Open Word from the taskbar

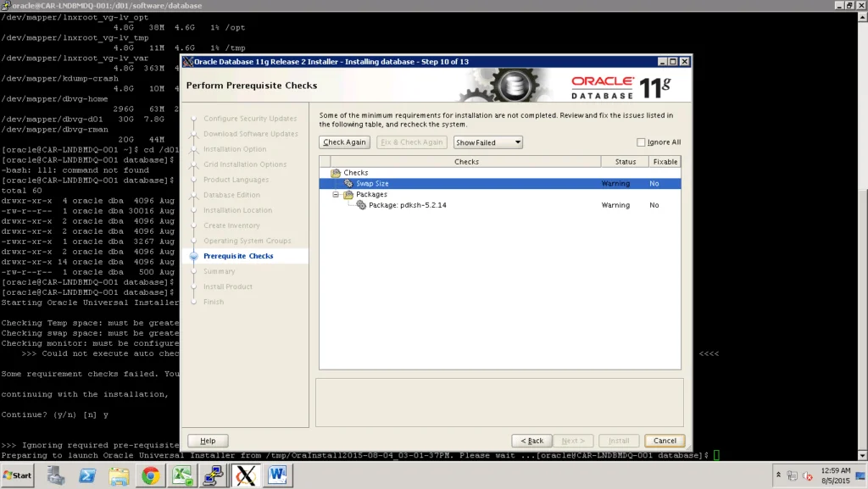tap(277, 475)
